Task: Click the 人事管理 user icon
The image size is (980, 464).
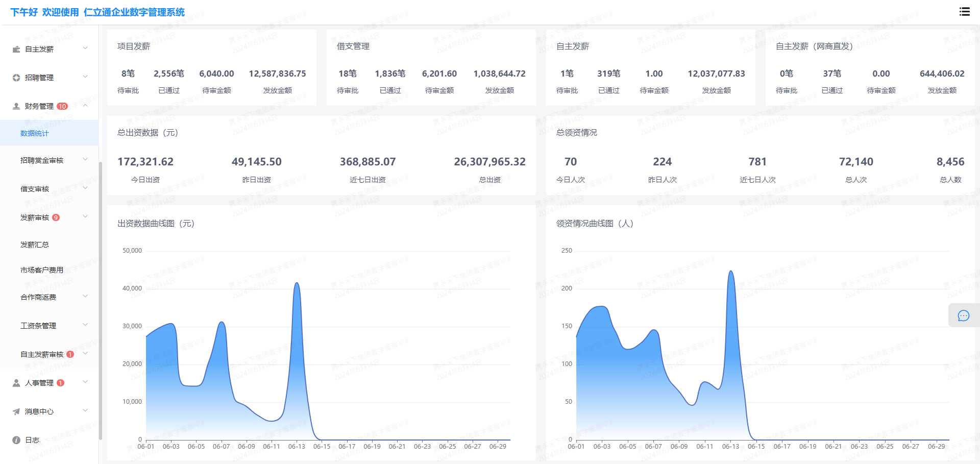Action: pyautogui.click(x=16, y=383)
